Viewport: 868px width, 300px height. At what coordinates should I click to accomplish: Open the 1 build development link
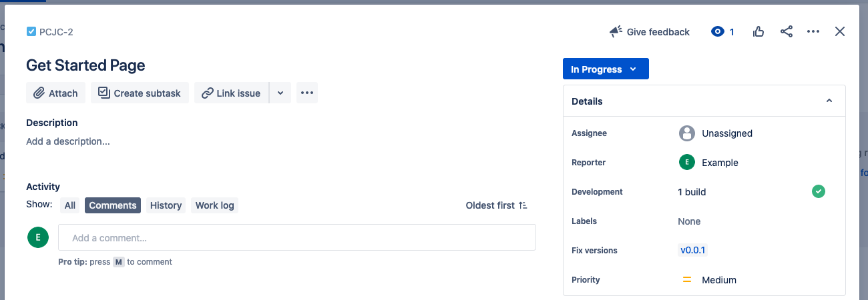(x=692, y=192)
